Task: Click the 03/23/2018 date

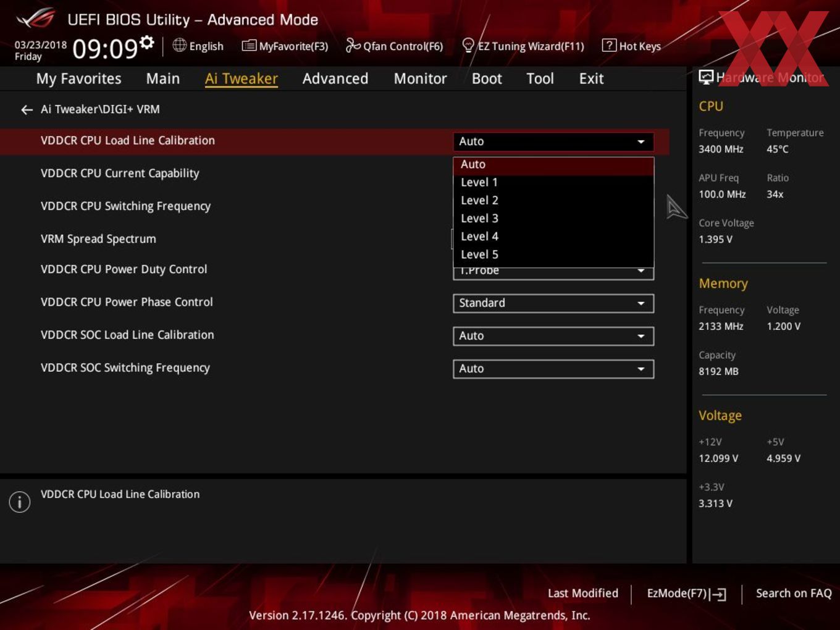Action: (x=41, y=44)
